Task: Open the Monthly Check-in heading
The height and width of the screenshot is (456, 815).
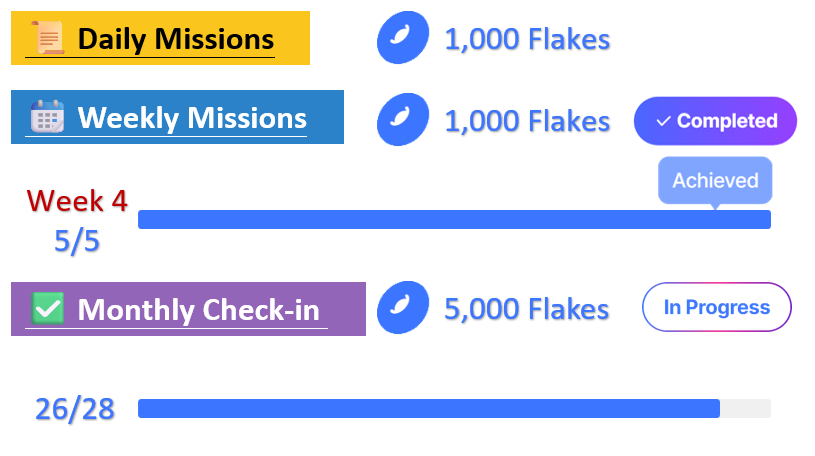Action: pyautogui.click(x=202, y=309)
